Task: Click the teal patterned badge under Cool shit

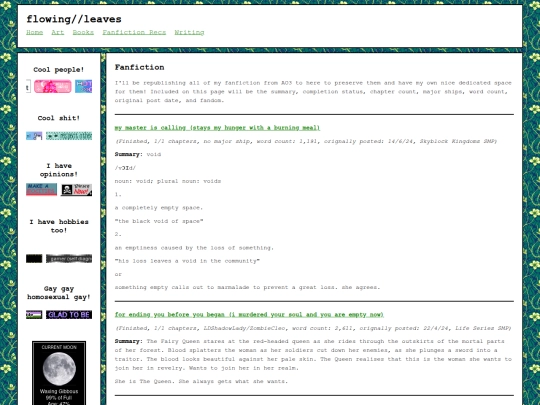Action: pos(69,136)
